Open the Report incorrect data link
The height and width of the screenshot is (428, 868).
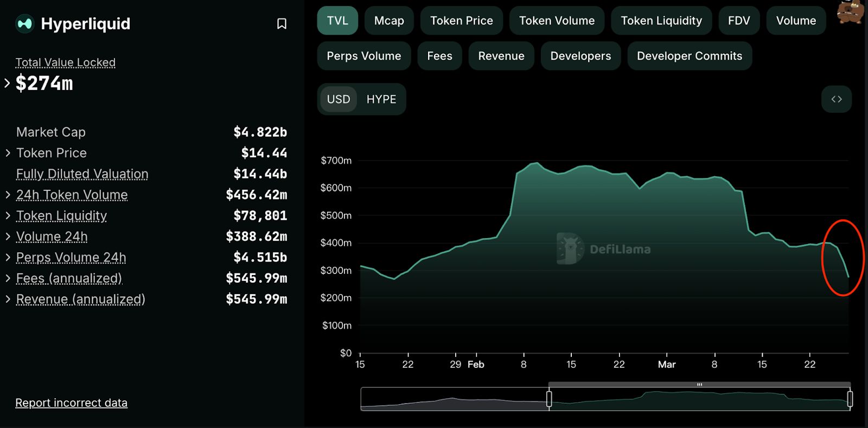(x=71, y=403)
